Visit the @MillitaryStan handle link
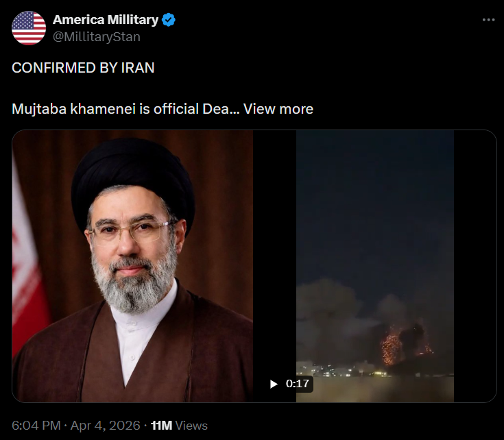This screenshot has width=504, height=440. [x=97, y=36]
